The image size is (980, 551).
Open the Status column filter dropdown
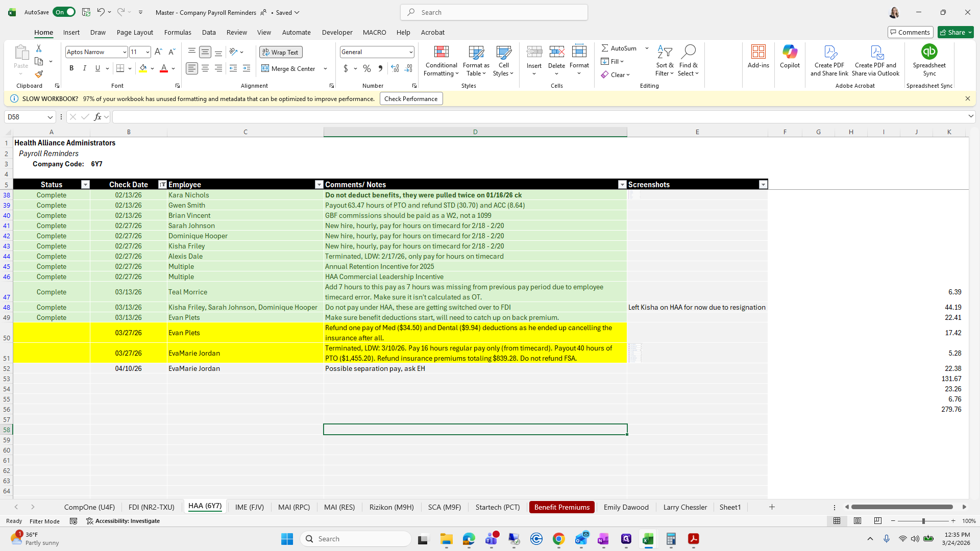pyautogui.click(x=85, y=185)
